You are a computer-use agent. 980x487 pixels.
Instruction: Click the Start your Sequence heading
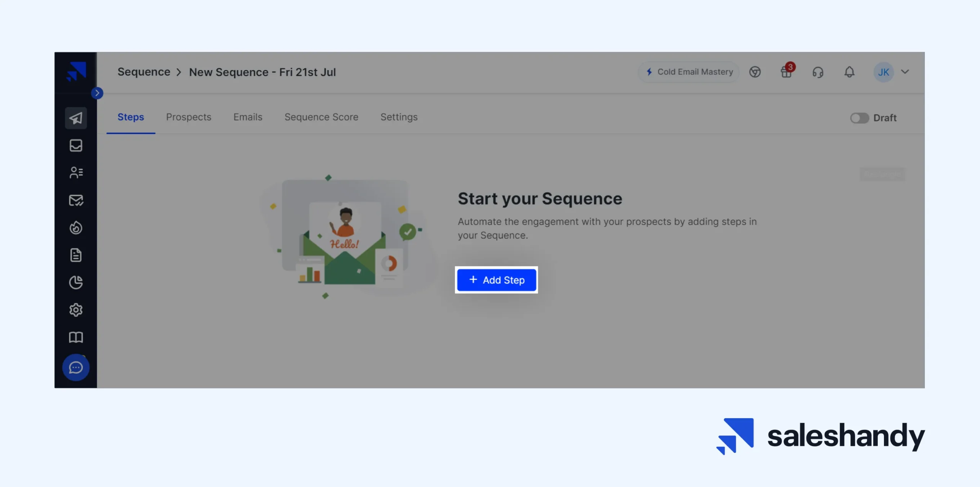coord(540,199)
